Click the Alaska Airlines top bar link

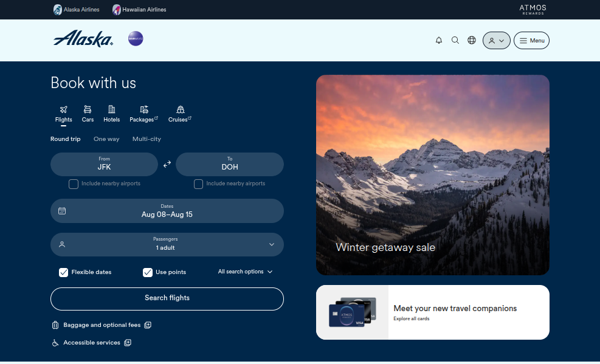click(76, 10)
